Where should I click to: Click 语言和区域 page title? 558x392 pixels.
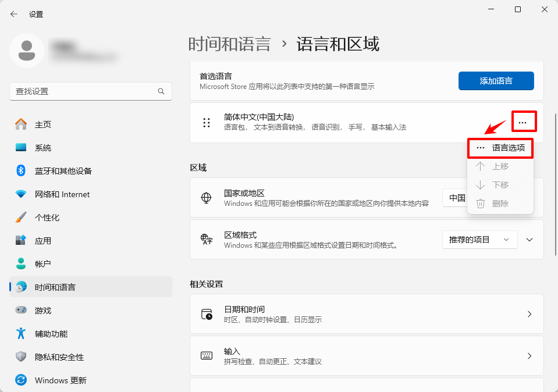(x=337, y=44)
